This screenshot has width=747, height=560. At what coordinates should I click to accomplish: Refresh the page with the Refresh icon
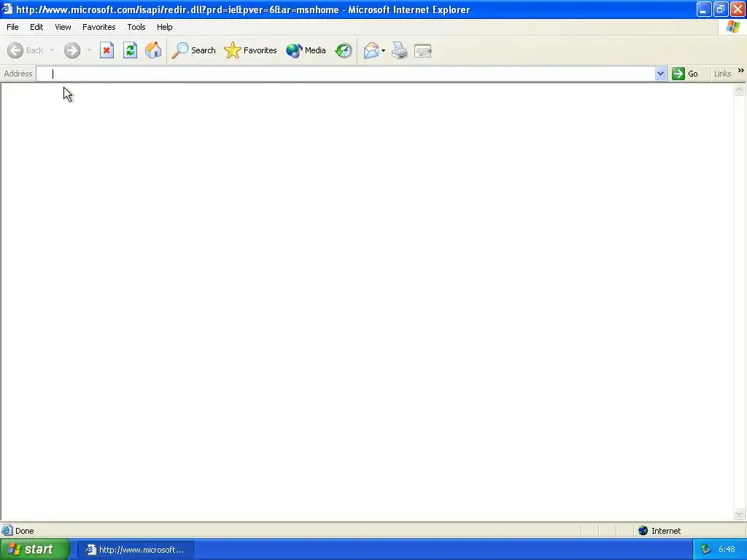point(130,50)
